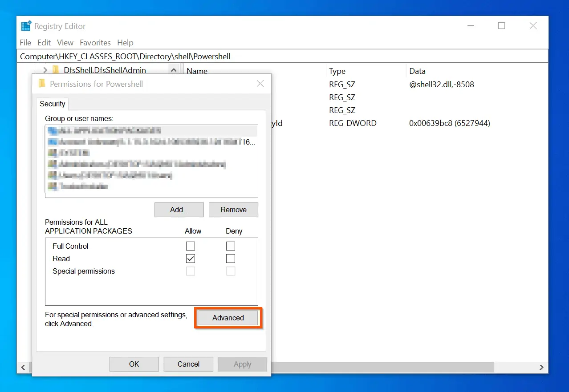Toggle Deny checkbox for Special permissions
Image resolution: width=569 pixels, height=392 pixels.
[231, 271]
